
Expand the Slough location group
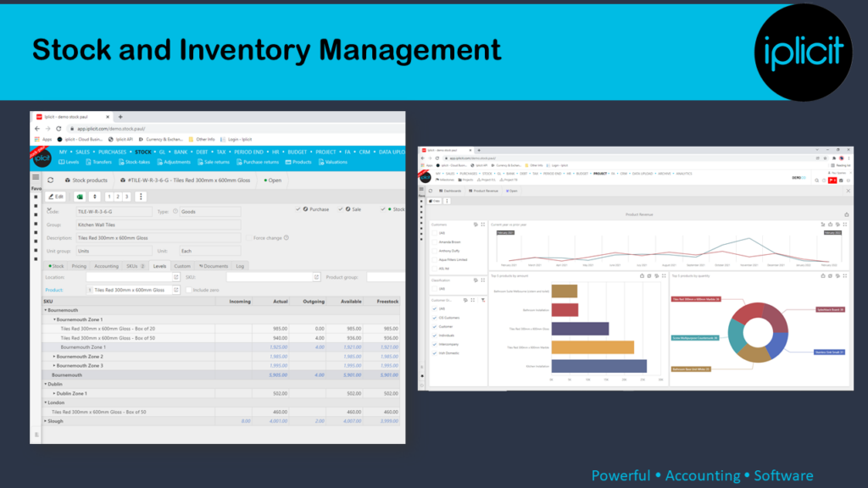click(x=46, y=421)
